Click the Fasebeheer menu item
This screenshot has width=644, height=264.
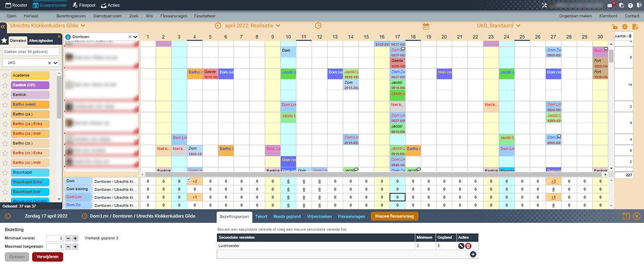pyautogui.click(x=205, y=16)
